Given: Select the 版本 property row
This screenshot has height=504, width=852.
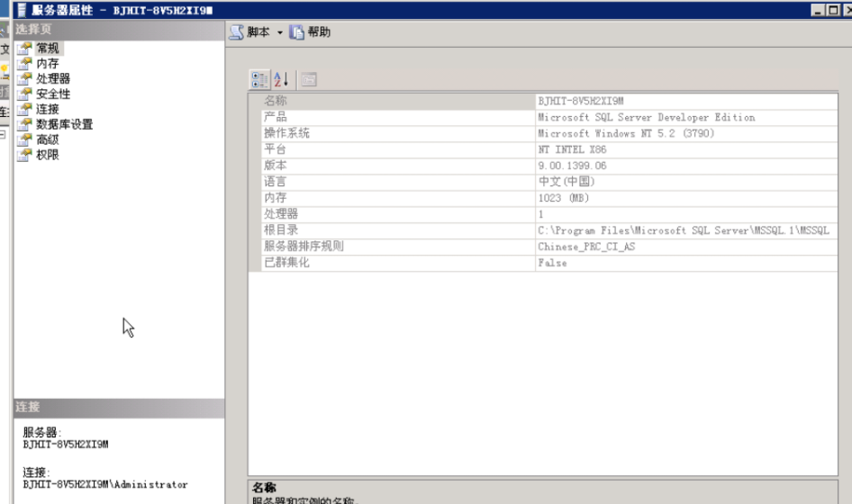Looking at the screenshot, I should [x=549, y=166].
